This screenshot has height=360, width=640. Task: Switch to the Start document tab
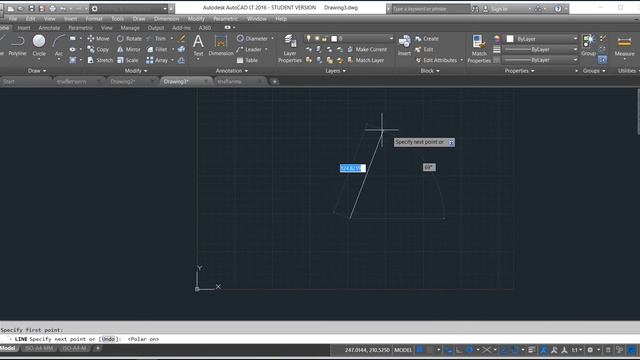coord(9,82)
